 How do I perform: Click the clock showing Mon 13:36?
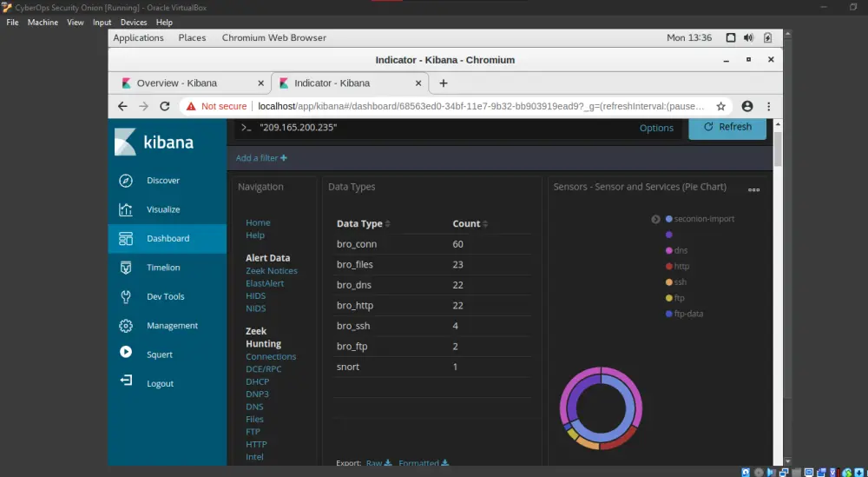click(x=689, y=37)
